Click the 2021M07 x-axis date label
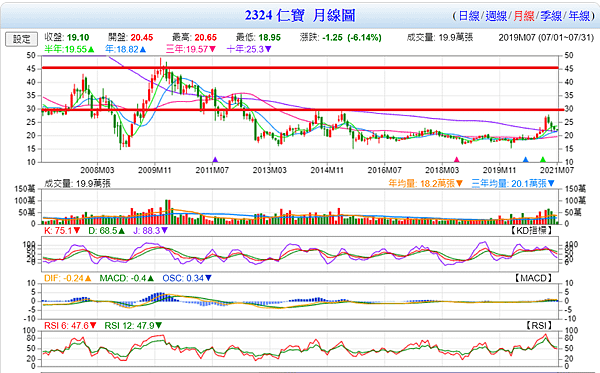The height and width of the screenshot is (373, 600). pos(557,170)
